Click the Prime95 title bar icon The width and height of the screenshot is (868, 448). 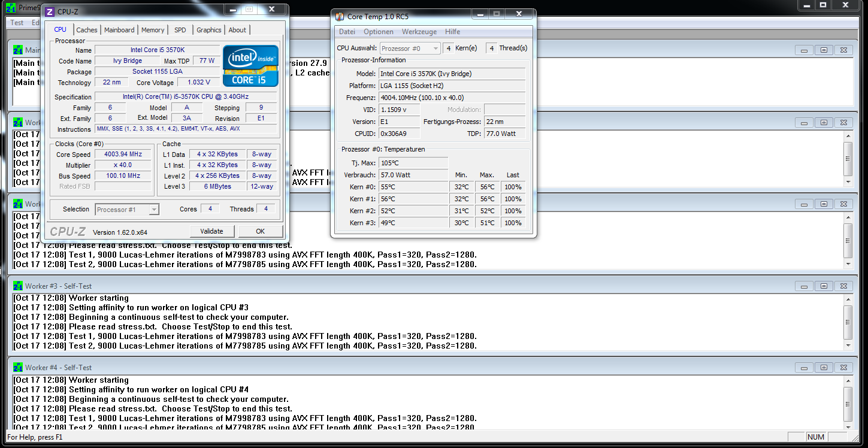(x=10, y=7)
